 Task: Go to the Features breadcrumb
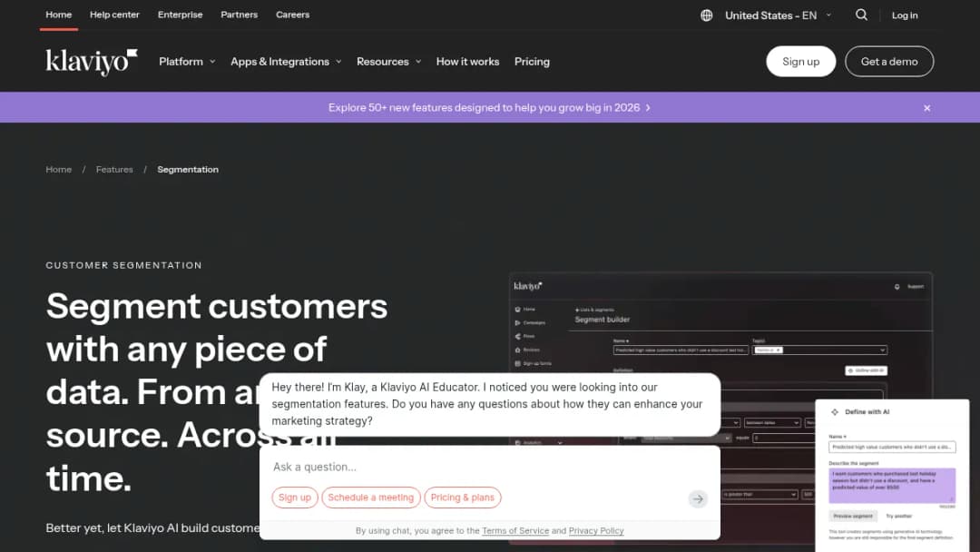coord(114,170)
